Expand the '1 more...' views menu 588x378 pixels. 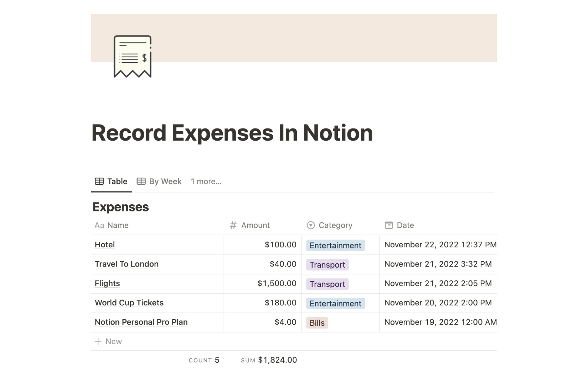[206, 182]
